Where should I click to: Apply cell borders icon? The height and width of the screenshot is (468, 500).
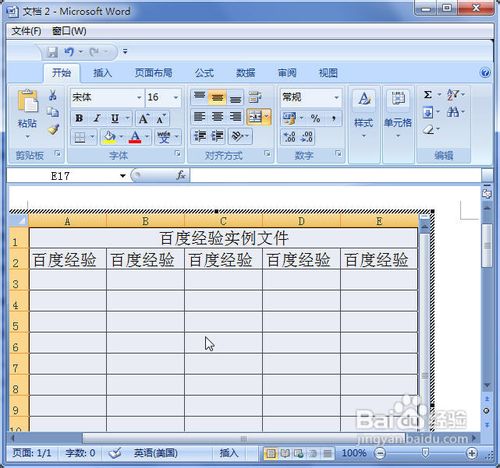click(x=80, y=137)
